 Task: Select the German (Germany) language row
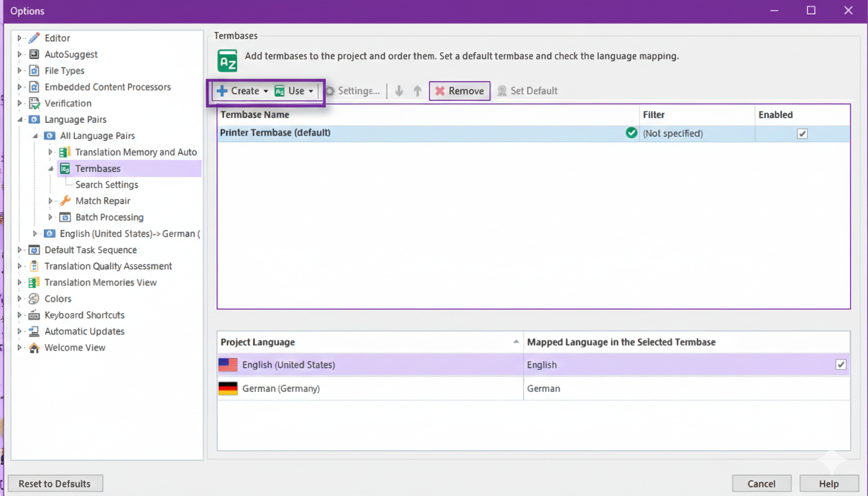pyautogui.click(x=281, y=389)
